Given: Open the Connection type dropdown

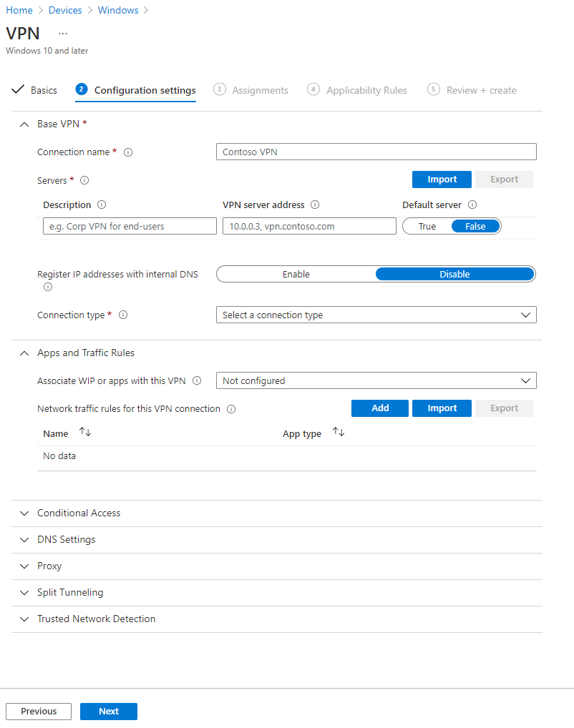Looking at the screenshot, I should point(376,315).
